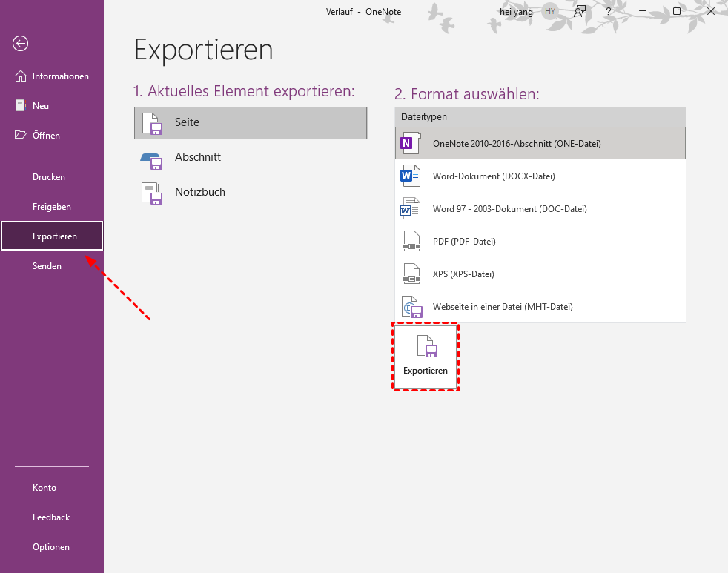728x573 pixels.
Task: Click the Dateitypen header
Action: point(540,117)
